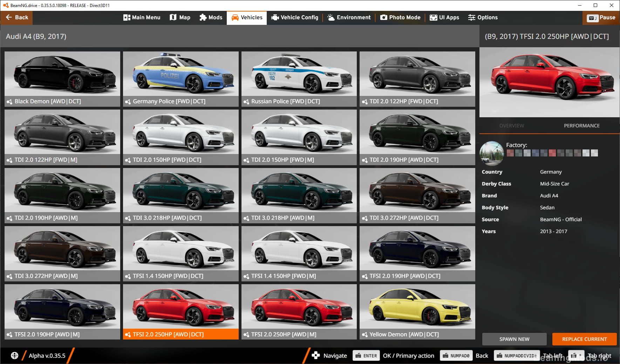Choose TFSI 2.0 190HP [AWD|M]
The height and width of the screenshot is (364, 620).
pos(62,312)
